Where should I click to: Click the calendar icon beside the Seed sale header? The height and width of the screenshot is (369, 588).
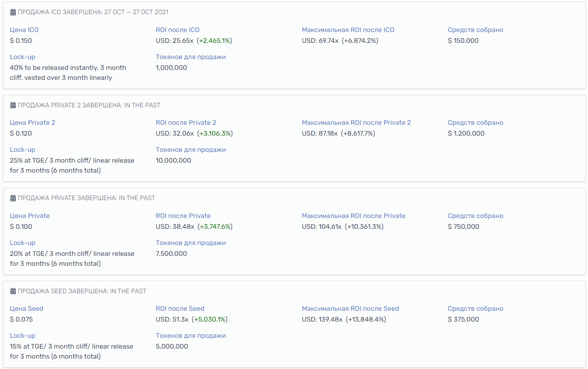13,291
